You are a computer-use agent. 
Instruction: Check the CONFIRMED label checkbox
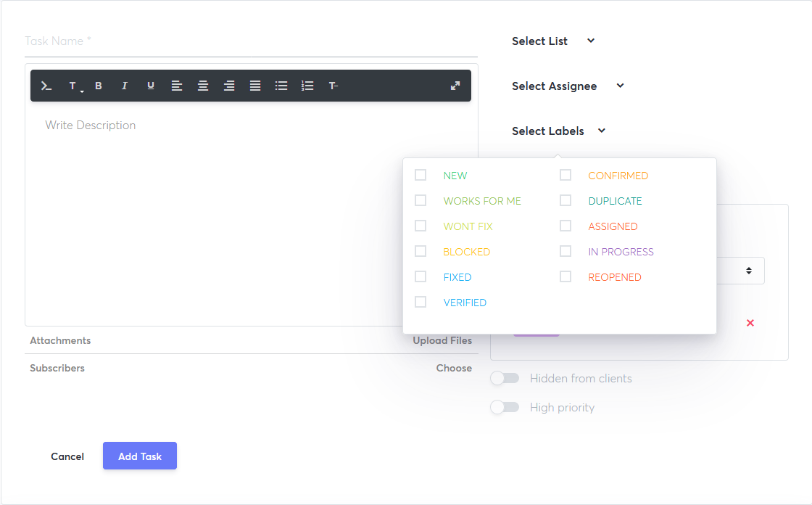(x=565, y=176)
